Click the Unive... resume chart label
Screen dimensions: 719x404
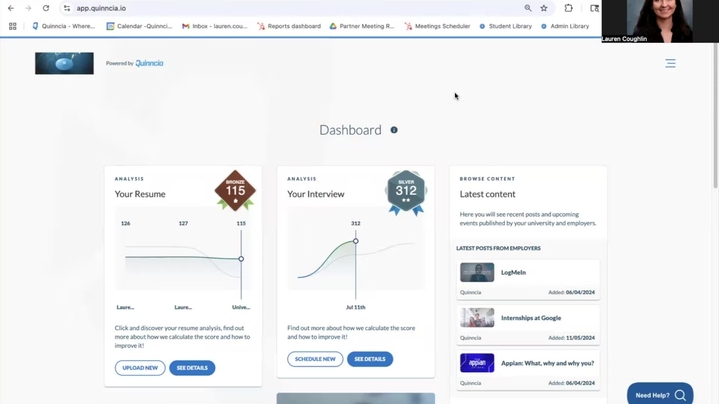pyautogui.click(x=241, y=307)
